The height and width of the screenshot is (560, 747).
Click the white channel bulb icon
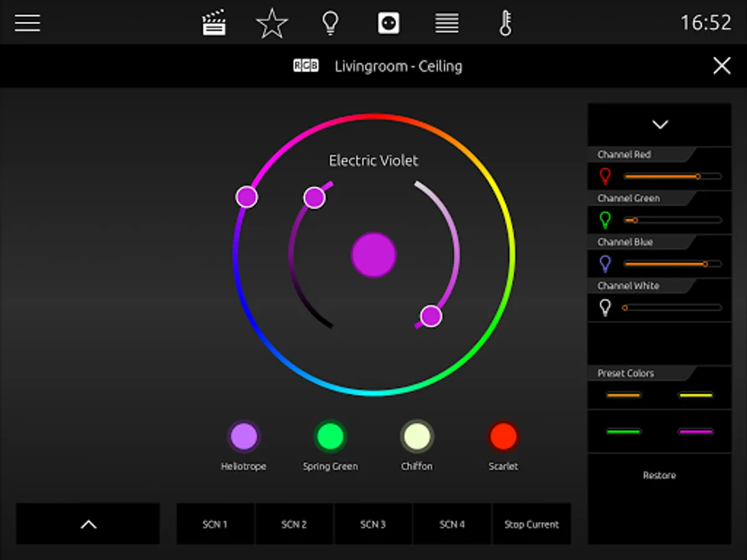[x=605, y=307]
